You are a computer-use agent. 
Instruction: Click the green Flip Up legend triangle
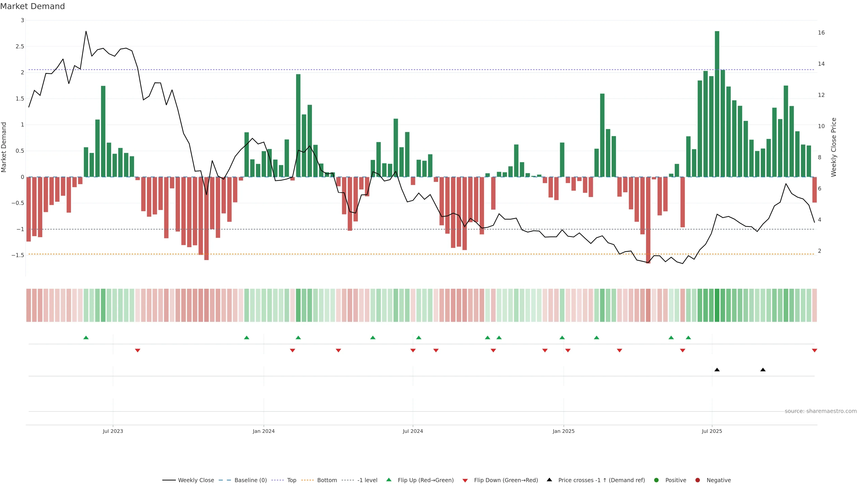pos(389,480)
